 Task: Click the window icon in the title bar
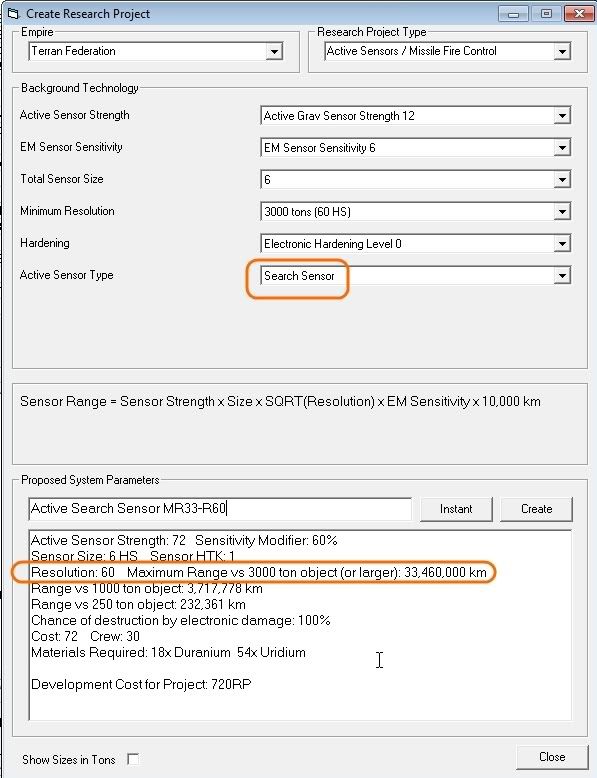coord(13,13)
